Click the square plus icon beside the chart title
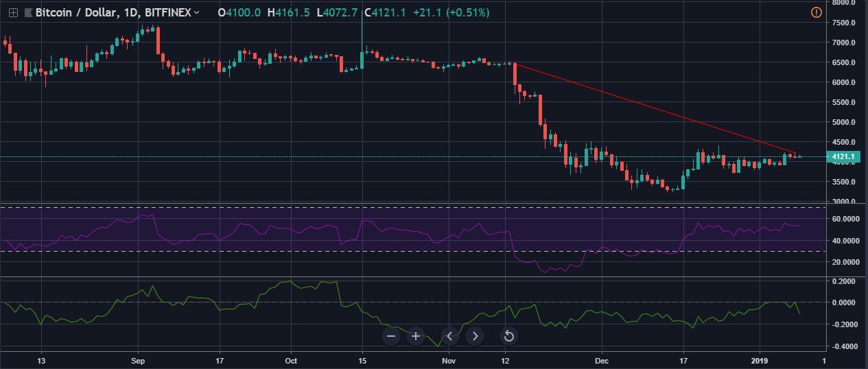This screenshot has height=369, width=868. (x=12, y=12)
